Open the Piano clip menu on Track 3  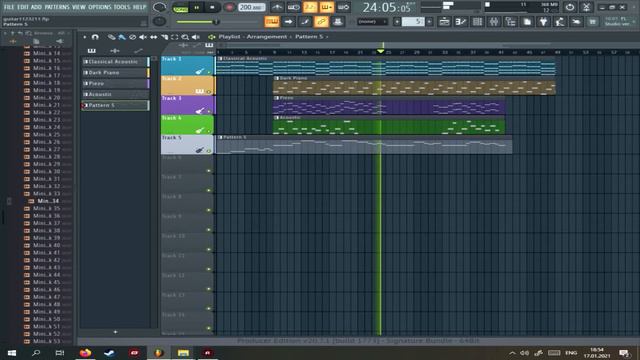point(277,98)
